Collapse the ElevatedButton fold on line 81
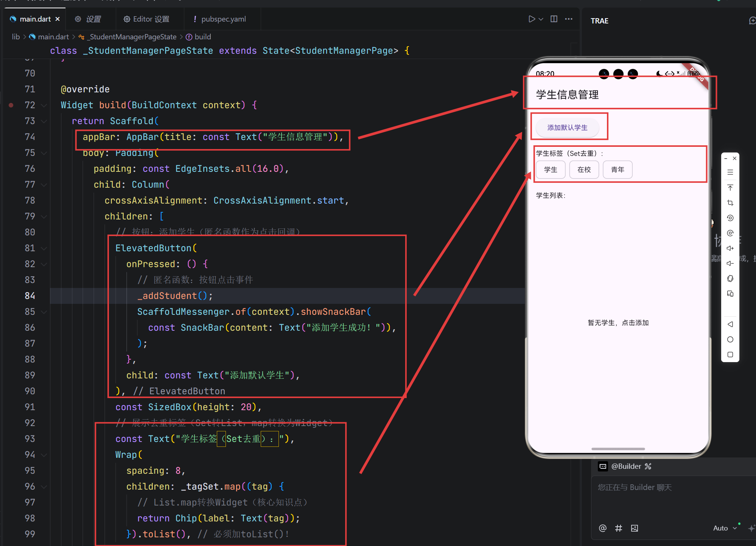This screenshot has width=756, height=546. coord(44,248)
